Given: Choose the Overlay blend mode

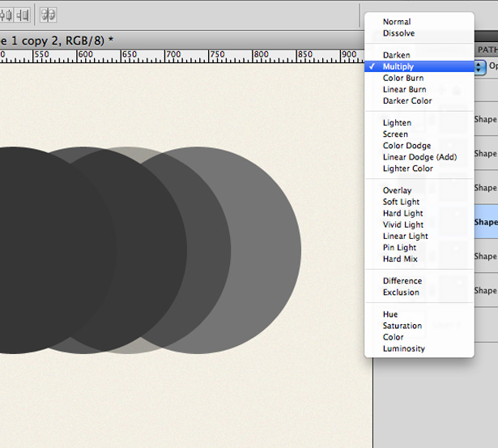Looking at the screenshot, I should point(397,190).
